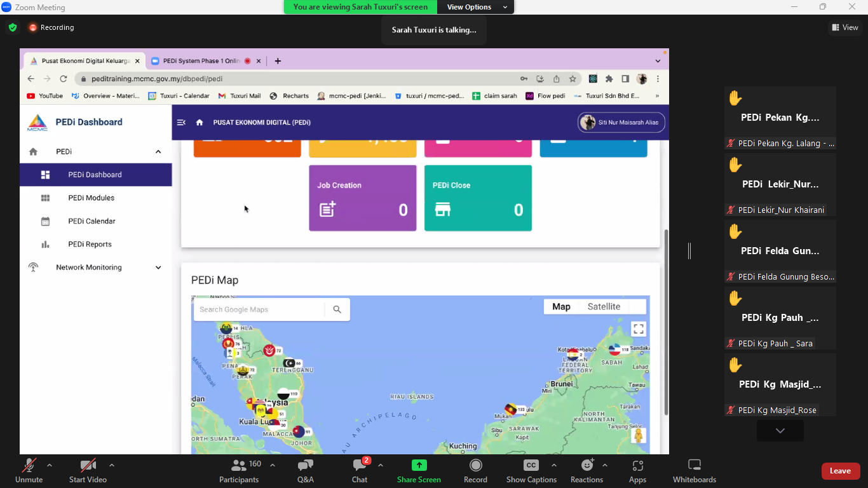
Task: Bookmark this page with the star icon
Action: 573,79
